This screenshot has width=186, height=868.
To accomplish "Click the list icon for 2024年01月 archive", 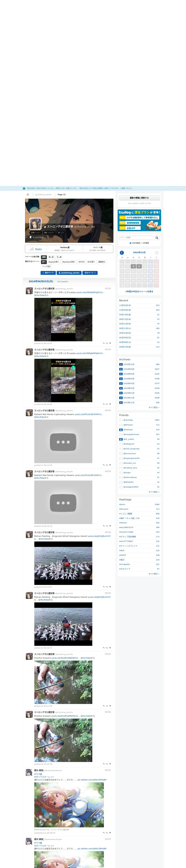I will (121, 393).
